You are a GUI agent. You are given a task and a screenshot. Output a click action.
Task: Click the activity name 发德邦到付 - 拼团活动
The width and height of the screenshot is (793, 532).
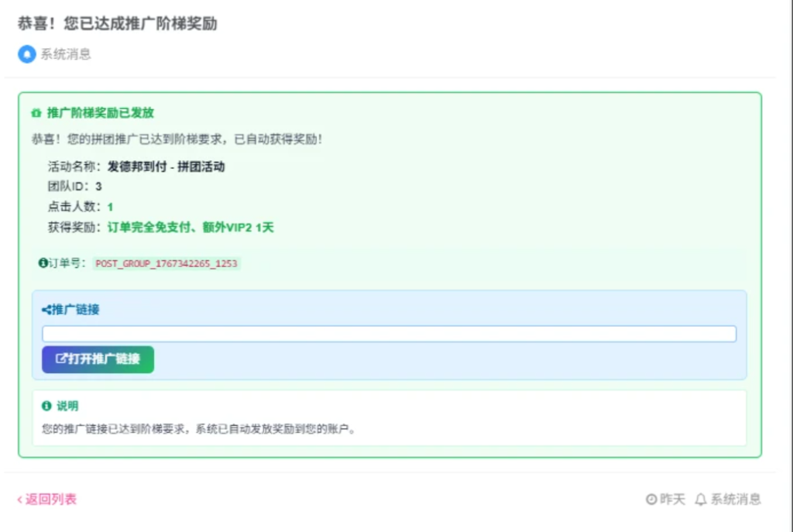coord(166,166)
